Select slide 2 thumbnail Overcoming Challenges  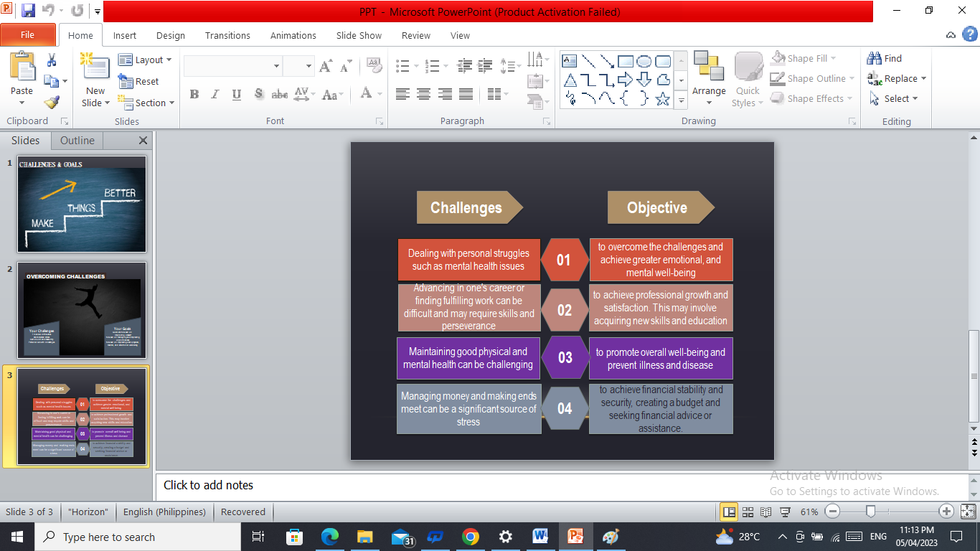tap(82, 310)
